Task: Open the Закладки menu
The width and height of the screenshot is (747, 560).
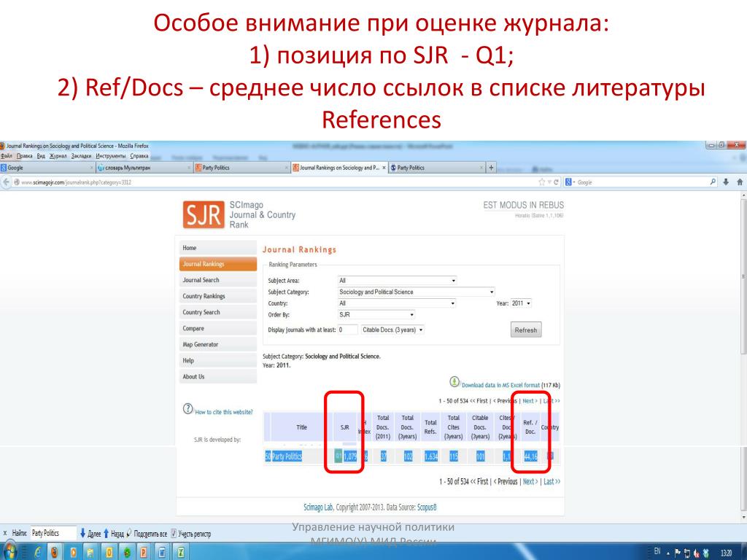Action: [81, 156]
